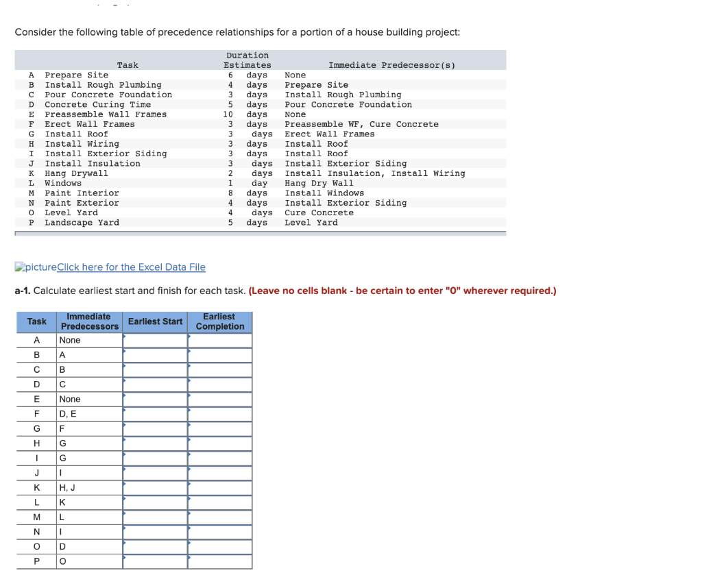Click the 'Earliest Start' column header
This screenshot has width=702, height=588.
pos(155,322)
